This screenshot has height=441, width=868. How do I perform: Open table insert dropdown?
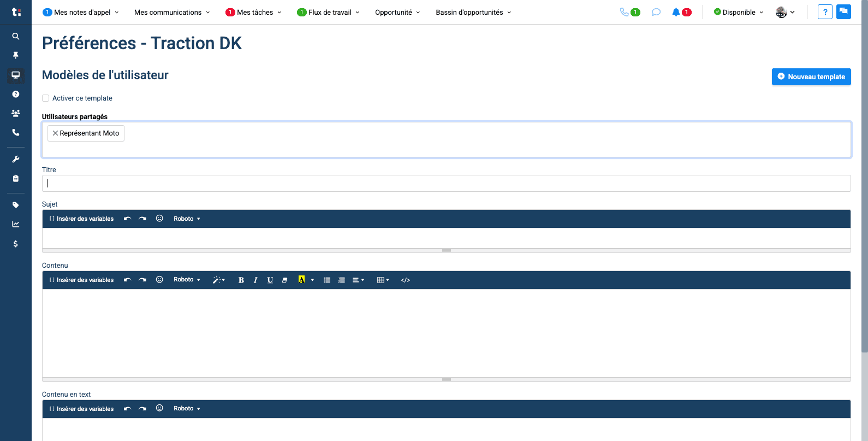[x=383, y=280]
